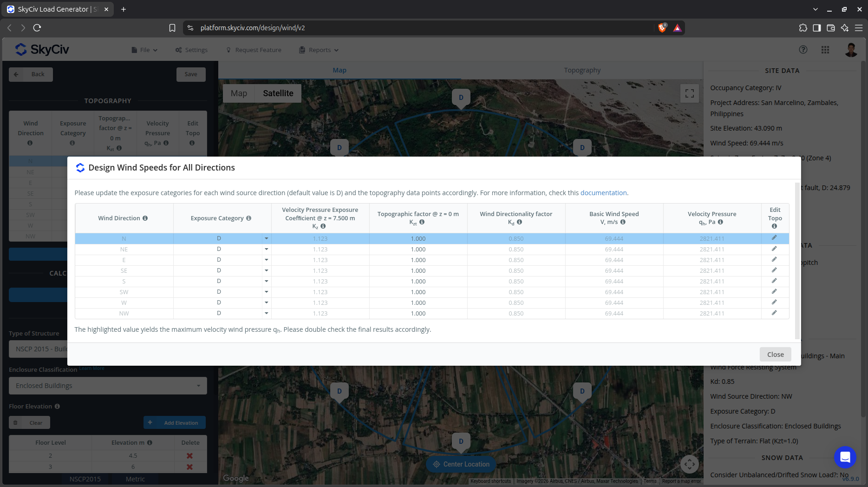Show info icon for Kz coefficient header
Viewport: 868px width, 487px height.
323,226
